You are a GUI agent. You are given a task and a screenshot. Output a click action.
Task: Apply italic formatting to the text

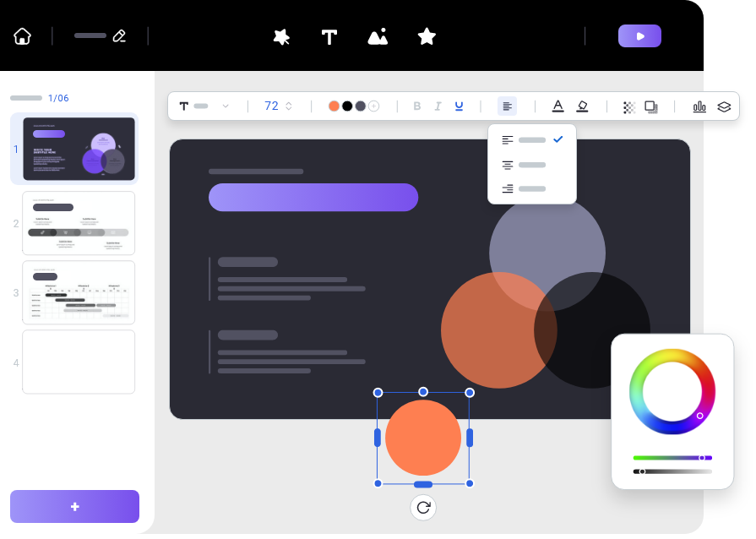pos(438,106)
